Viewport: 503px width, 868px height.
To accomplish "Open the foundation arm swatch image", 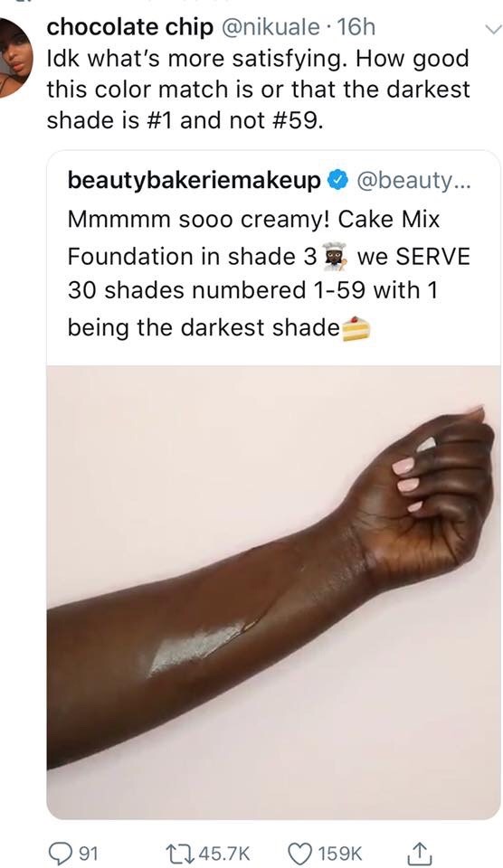I will pyautogui.click(x=273, y=591).
